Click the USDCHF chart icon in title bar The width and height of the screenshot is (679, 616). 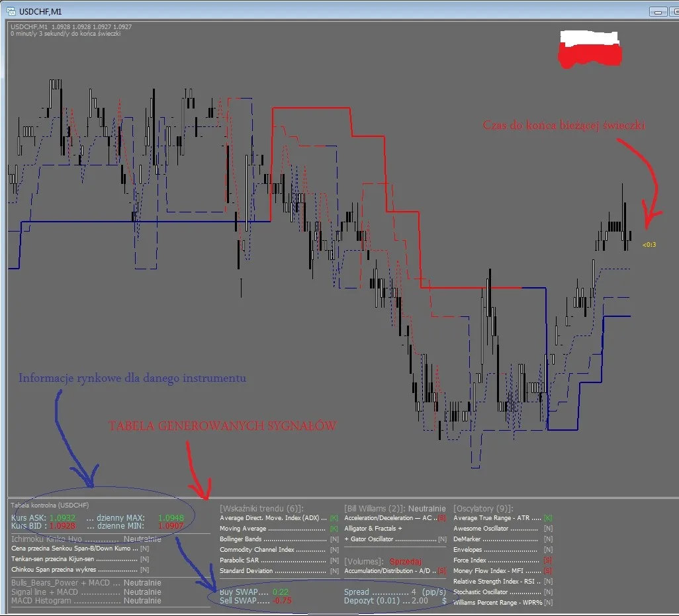click(x=12, y=11)
